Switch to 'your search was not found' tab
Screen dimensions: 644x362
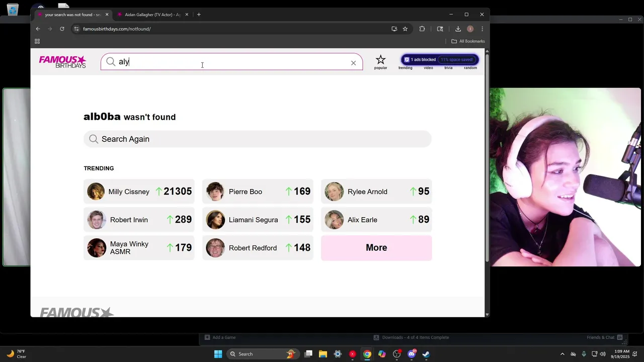click(72, 15)
